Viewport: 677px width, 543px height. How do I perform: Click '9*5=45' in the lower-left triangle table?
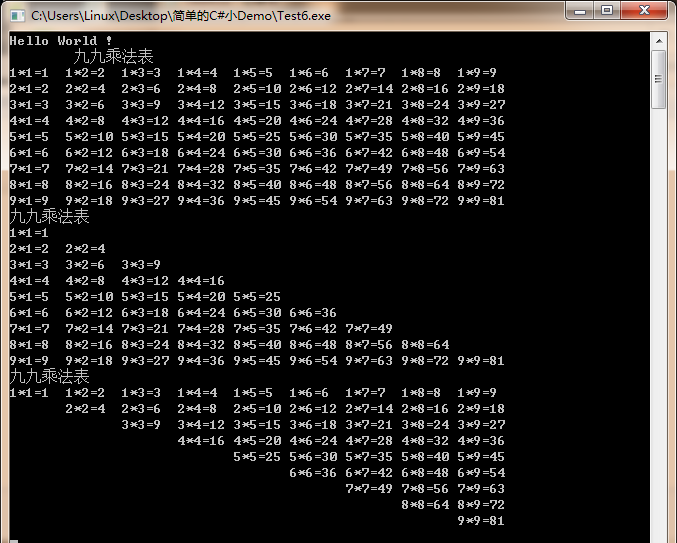pos(257,360)
